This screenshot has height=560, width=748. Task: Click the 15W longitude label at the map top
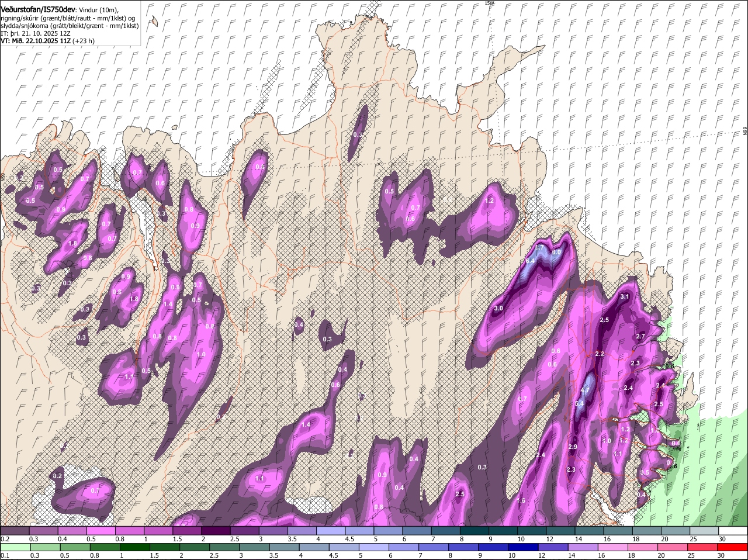[489, 3]
